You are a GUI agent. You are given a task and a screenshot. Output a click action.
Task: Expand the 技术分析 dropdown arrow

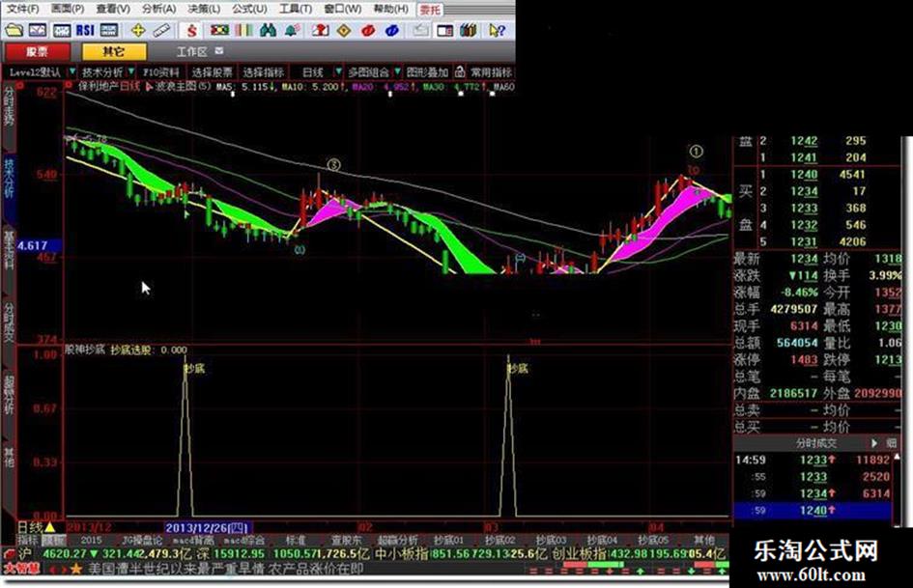[x=131, y=71]
